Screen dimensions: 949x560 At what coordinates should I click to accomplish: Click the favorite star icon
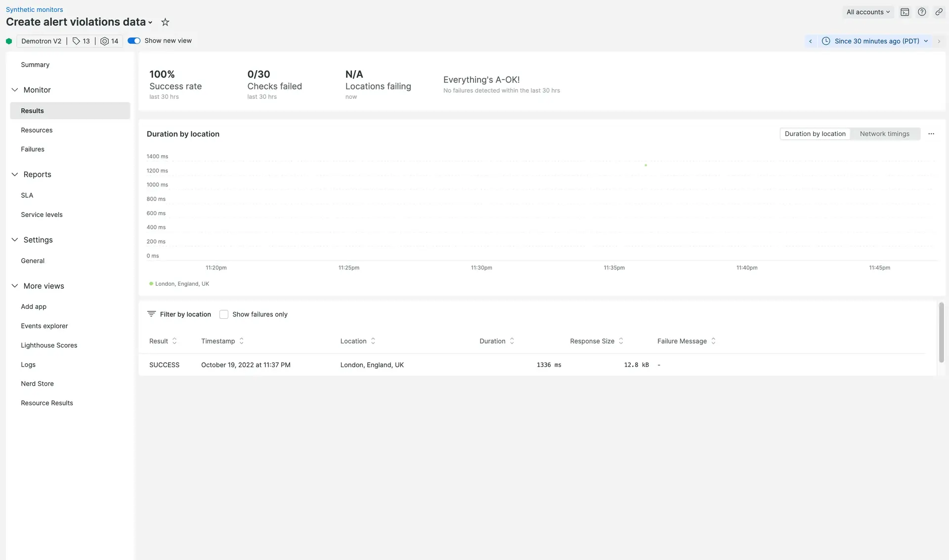[x=165, y=22]
